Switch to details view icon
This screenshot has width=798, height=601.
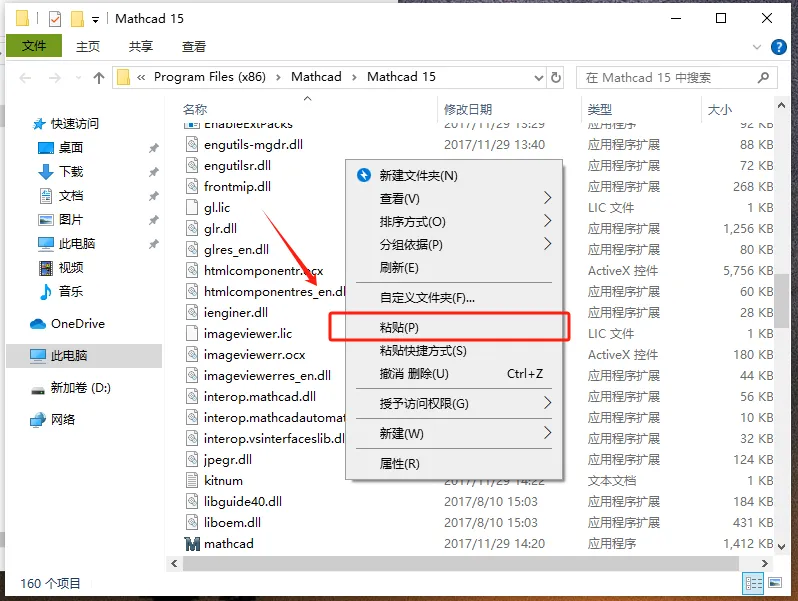(753, 583)
